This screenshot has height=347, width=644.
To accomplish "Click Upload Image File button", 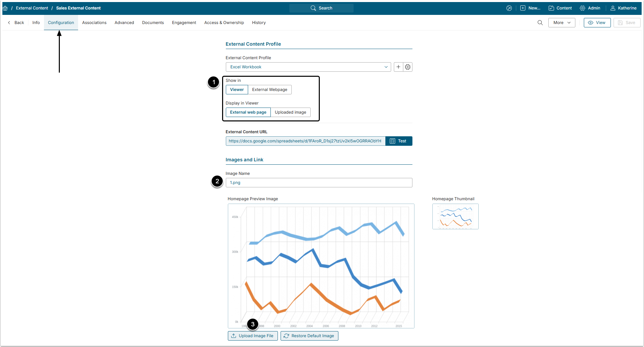I will coord(253,336).
